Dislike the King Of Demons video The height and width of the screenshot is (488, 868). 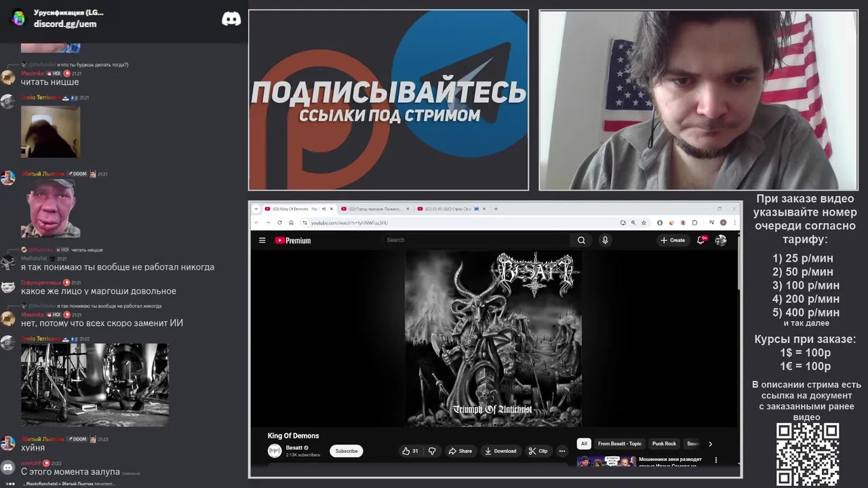(432, 451)
